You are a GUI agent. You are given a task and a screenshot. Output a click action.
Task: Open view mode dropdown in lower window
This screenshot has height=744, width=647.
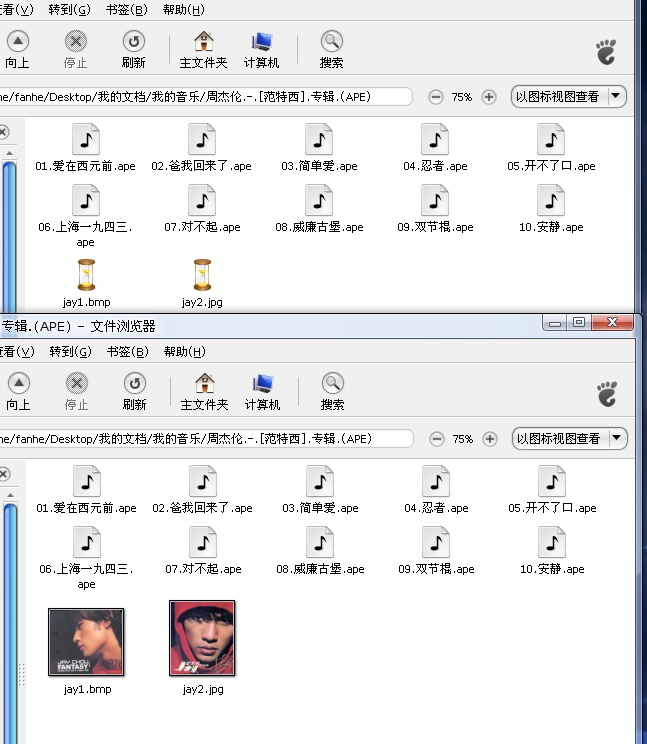(x=569, y=438)
